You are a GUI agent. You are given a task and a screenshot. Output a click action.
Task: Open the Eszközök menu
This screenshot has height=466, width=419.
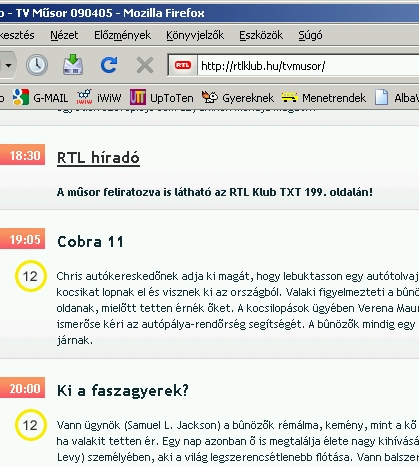pyautogui.click(x=261, y=35)
